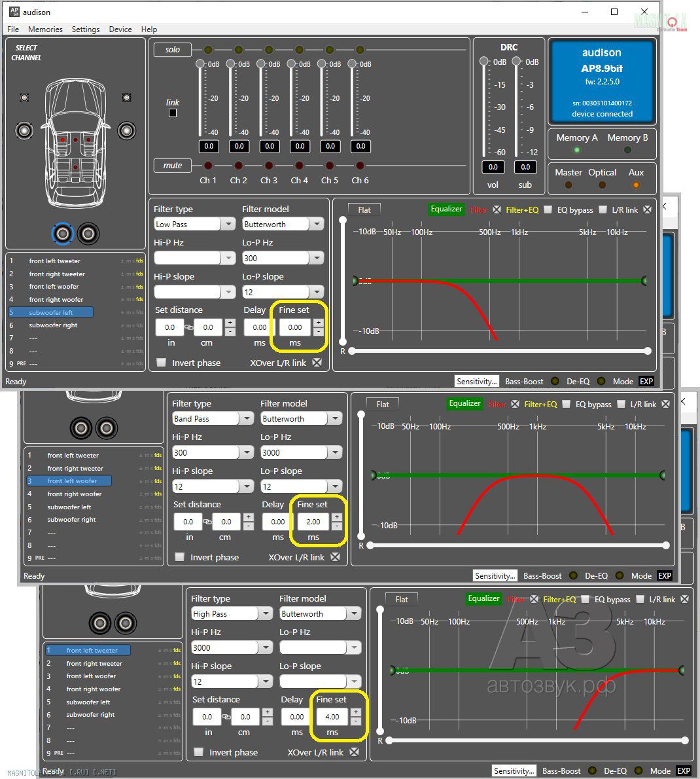The image size is (700, 779).
Task: Select the front left tweeter speaker icon on car diagram
Action: [x=24, y=98]
